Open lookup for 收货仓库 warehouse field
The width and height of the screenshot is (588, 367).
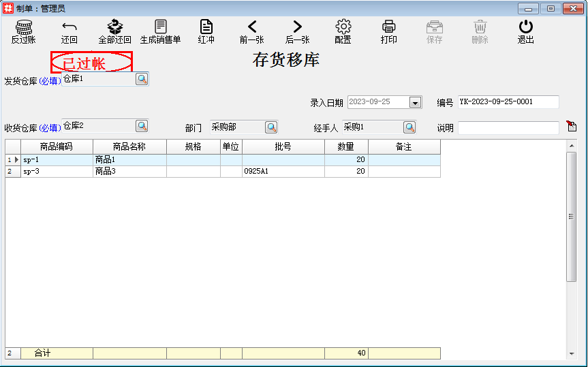coord(141,126)
